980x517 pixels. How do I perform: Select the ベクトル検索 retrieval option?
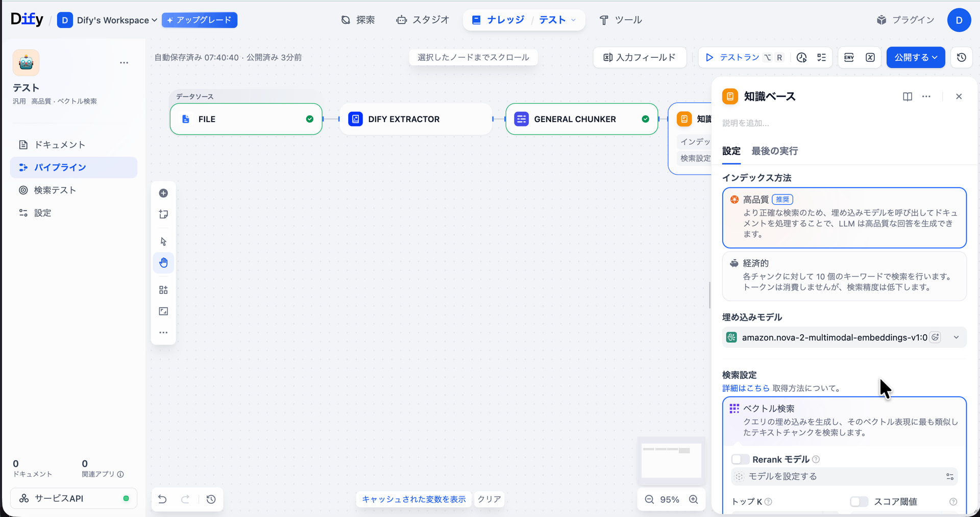point(844,421)
